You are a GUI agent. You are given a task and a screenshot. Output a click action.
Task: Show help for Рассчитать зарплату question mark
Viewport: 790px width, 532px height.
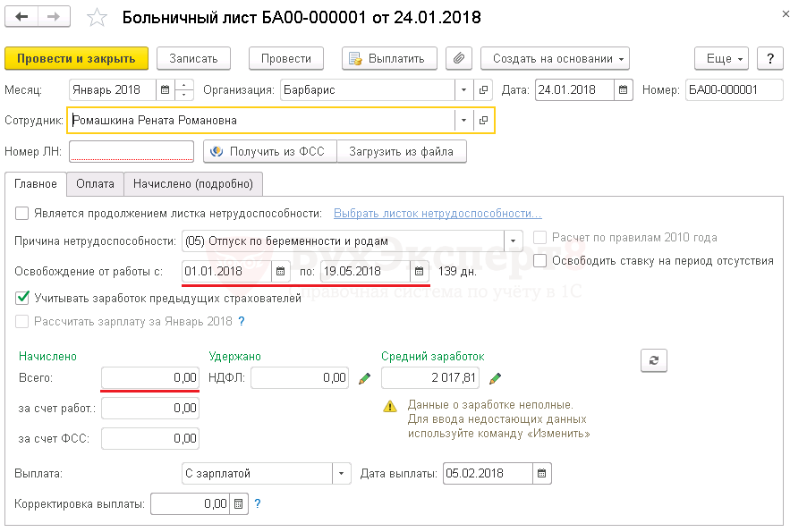[242, 322]
